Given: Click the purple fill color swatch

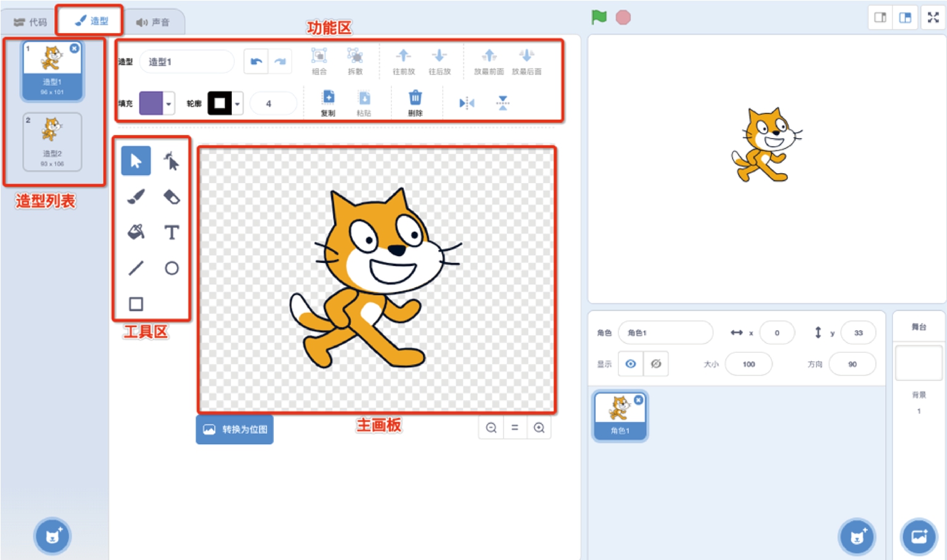Looking at the screenshot, I should click(151, 103).
